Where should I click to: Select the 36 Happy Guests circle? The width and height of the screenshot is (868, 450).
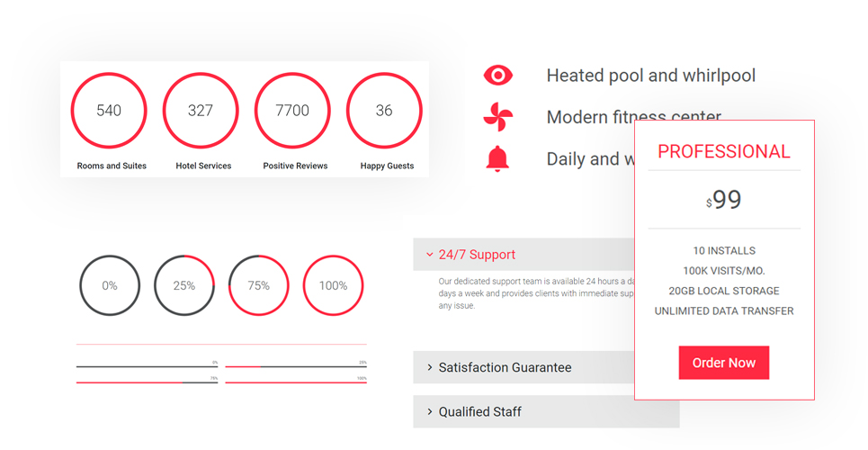pyautogui.click(x=384, y=111)
